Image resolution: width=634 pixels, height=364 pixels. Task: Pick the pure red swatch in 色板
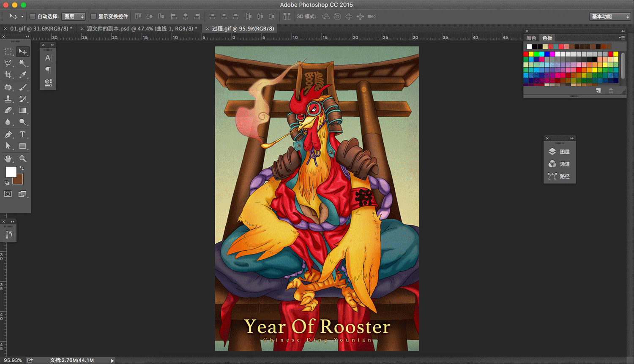click(526, 54)
